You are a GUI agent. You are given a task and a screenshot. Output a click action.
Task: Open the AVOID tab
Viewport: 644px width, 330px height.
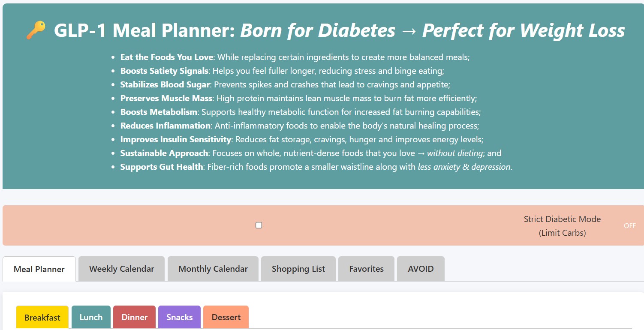pyautogui.click(x=421, y=269)
